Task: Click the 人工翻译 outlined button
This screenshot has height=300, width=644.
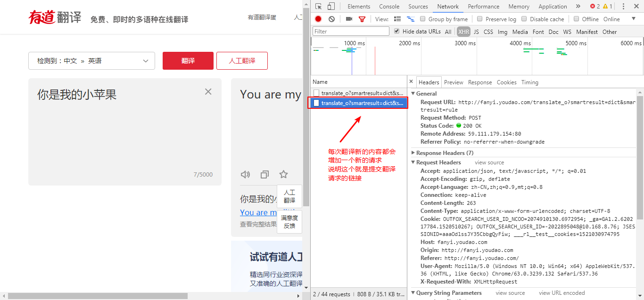Action: pyautogui.click(x=242, y=61)
